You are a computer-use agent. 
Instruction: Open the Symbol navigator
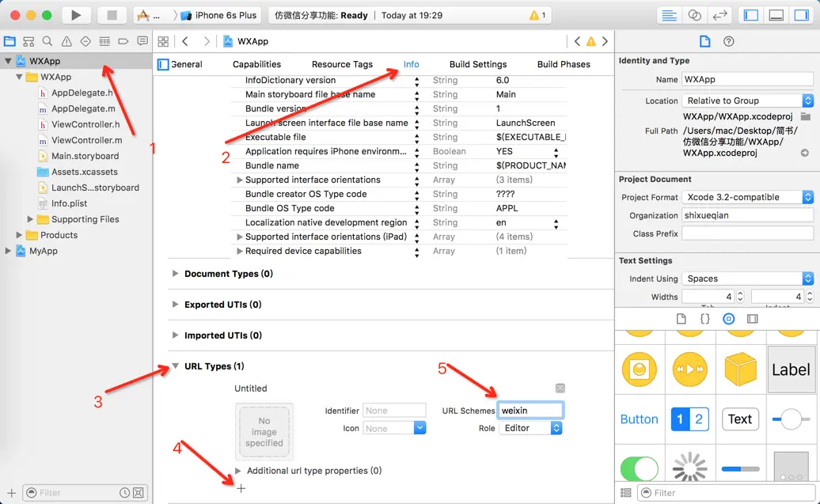[x=28, y=41]
